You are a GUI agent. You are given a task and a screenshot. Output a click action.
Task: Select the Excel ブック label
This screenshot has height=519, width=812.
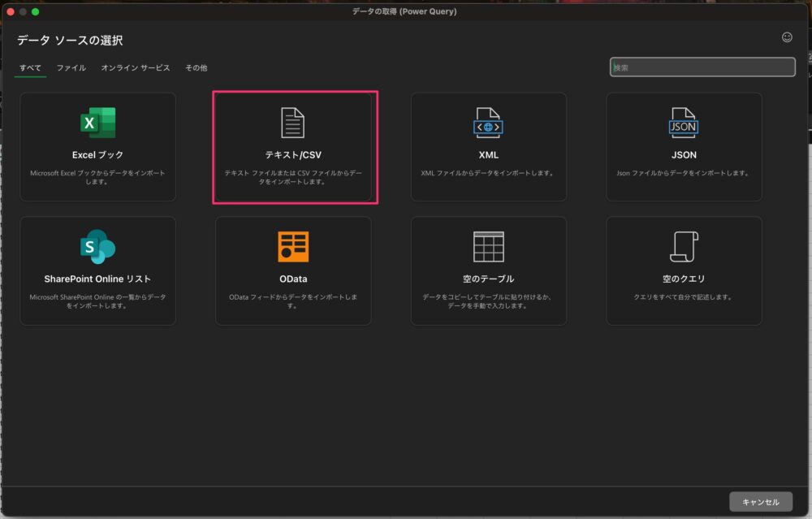point(98,155)
